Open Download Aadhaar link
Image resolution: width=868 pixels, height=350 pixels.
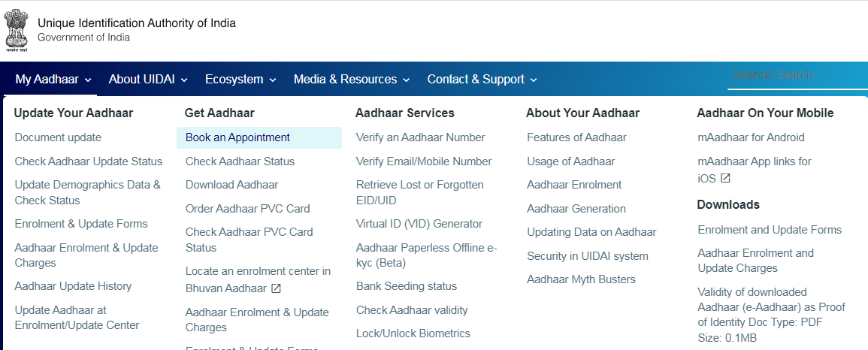click(232, 185)
